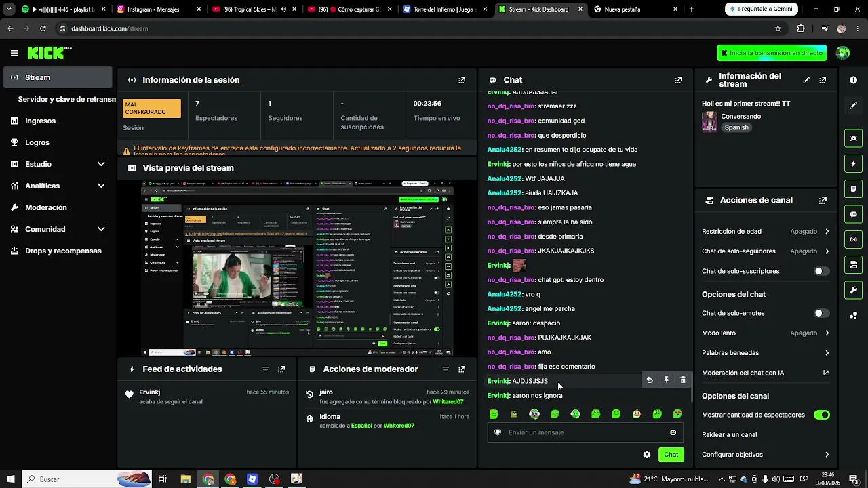
Task: Toggle the server-stack widget in the right rail
Action: coord(853,264)
